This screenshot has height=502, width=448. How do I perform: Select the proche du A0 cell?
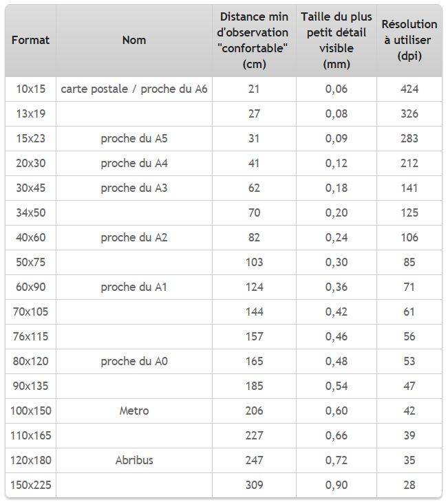point(134,361)
